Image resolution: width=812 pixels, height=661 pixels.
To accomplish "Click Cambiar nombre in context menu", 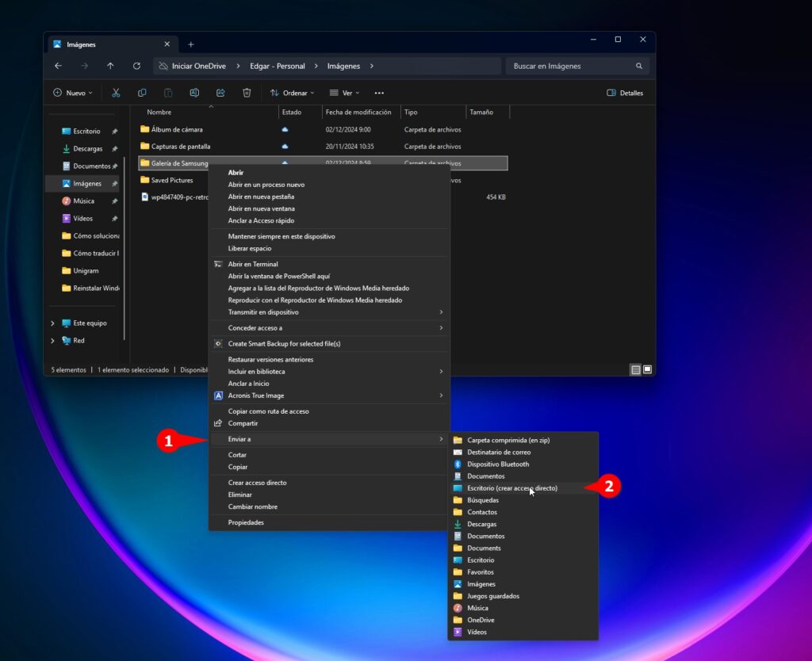I will 329,506.
